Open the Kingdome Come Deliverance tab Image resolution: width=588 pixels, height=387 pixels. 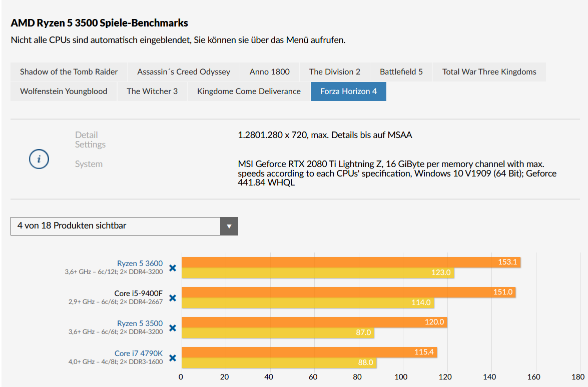(249, 91)
